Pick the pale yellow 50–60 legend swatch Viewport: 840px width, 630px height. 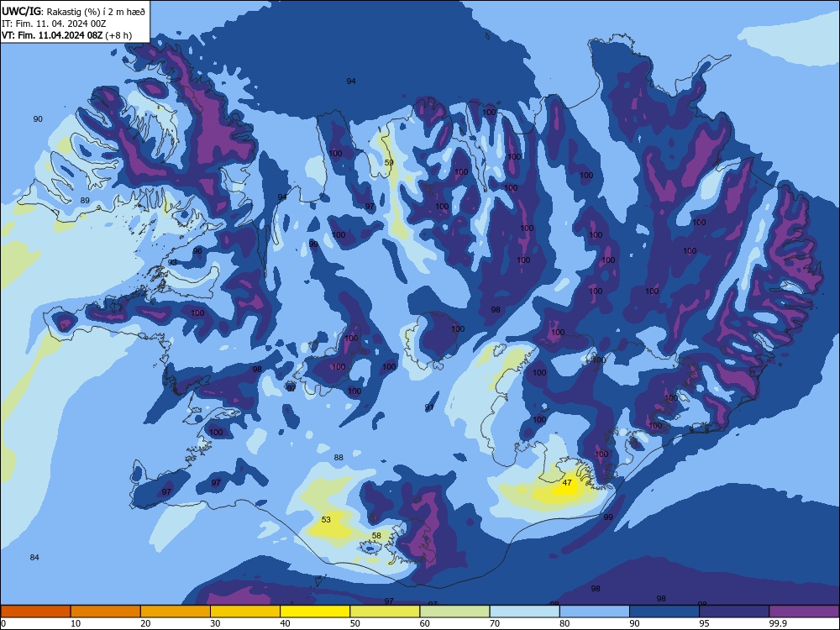point(385,612)
